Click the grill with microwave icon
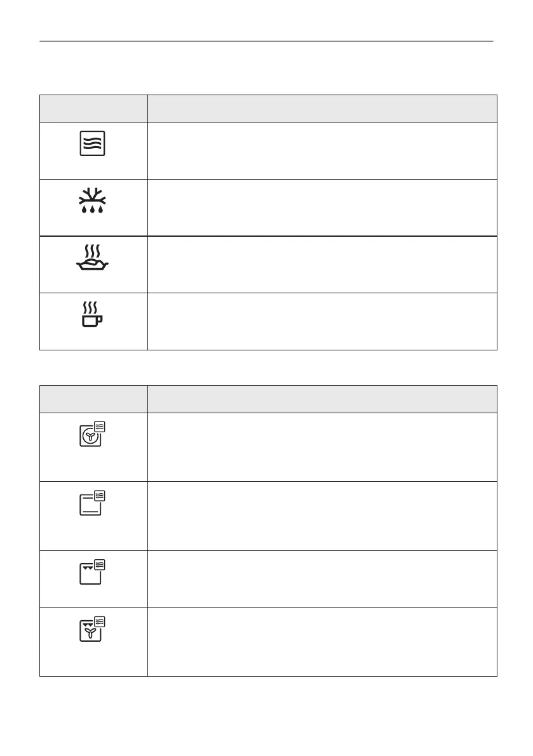 92,572
